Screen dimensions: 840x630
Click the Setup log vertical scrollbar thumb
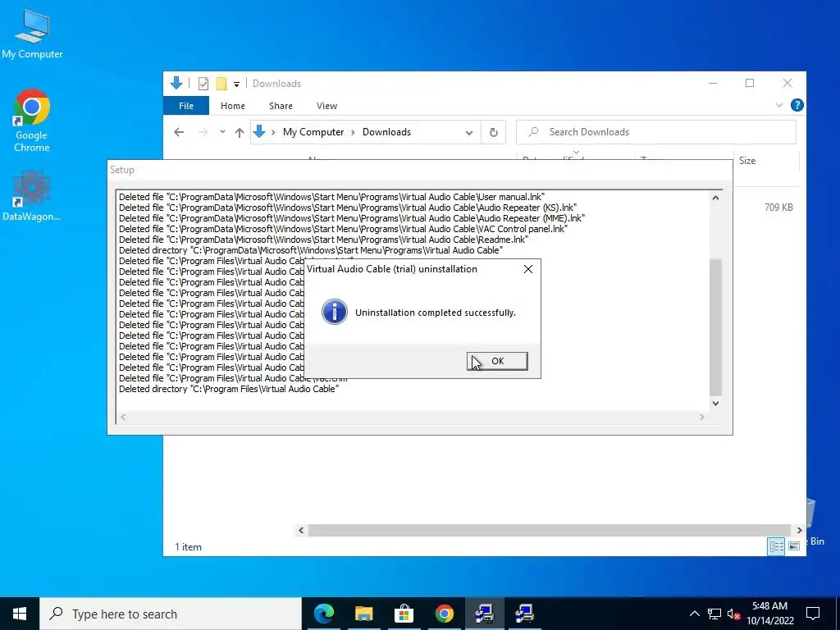[x=715, y=327]
